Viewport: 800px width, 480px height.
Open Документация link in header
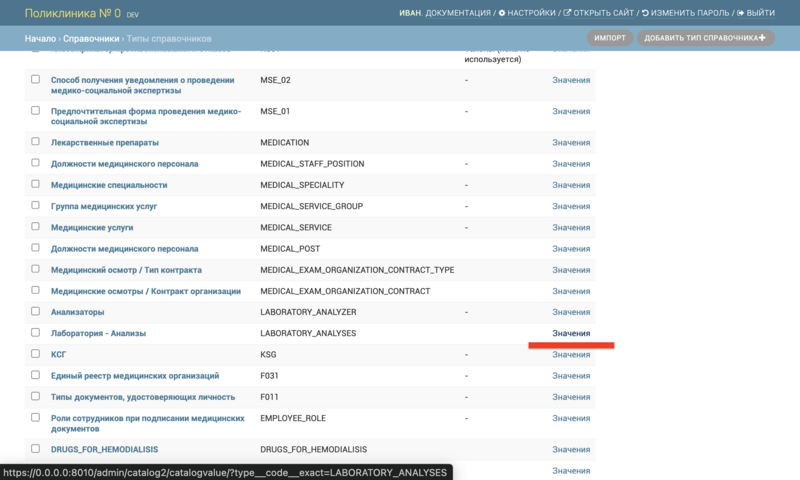pos(458,13)
